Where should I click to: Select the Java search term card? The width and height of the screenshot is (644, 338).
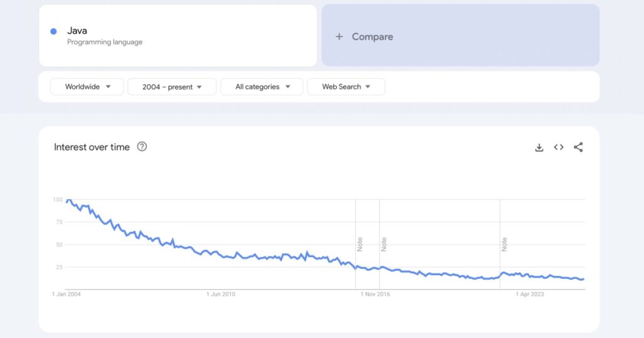(x=177, y=36)
